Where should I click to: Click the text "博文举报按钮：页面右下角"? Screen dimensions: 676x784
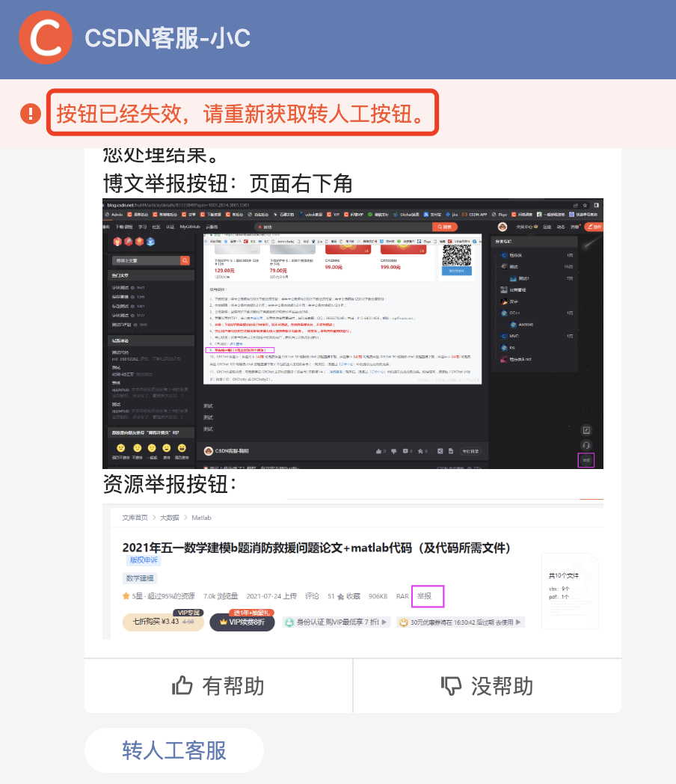pyautogui.click(x=228, y=183)
